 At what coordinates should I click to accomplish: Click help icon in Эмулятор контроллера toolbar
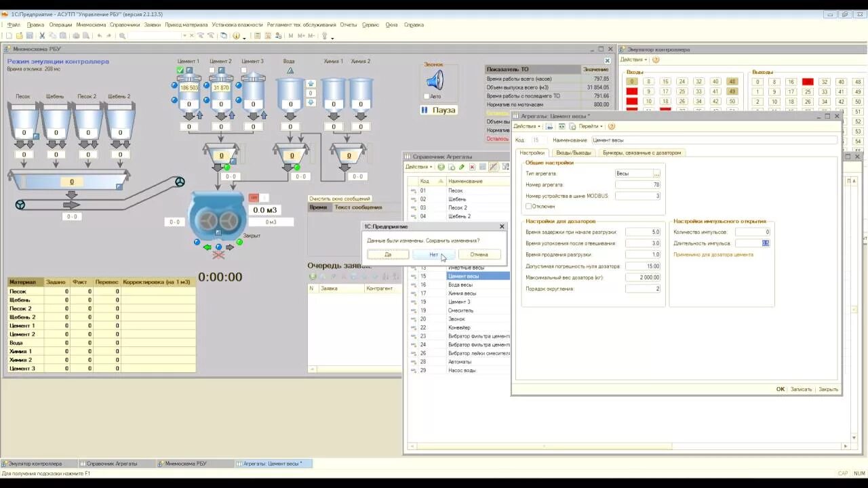[x=656, y=60]
